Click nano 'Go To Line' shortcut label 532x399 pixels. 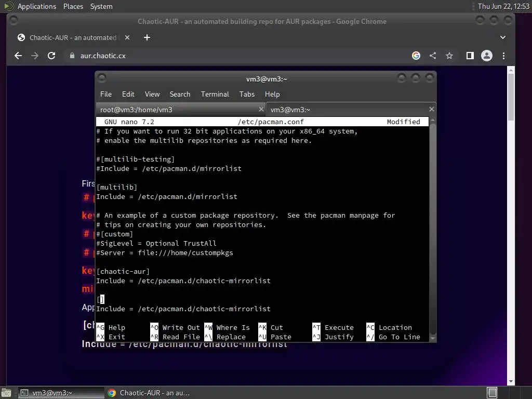400,337
